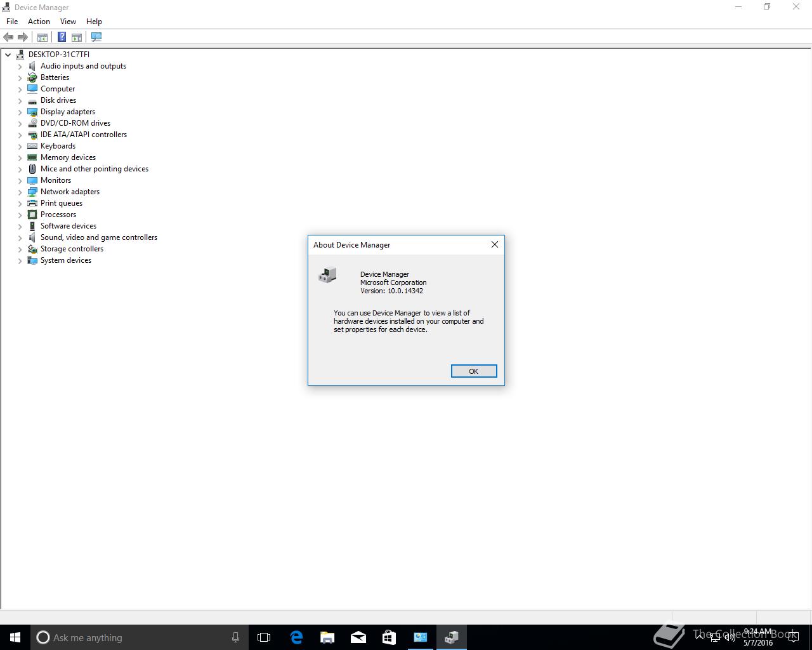Click the Disk drives category icon

pos(32,100)
